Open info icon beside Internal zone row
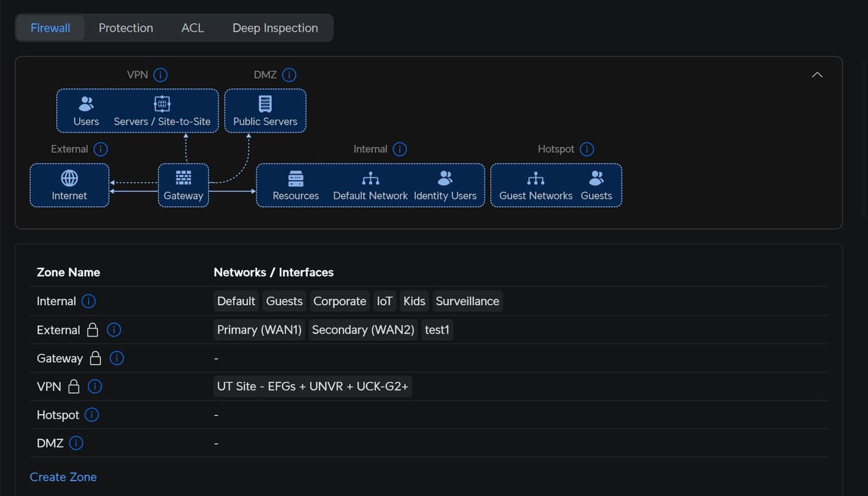This screenshot has width=868, height=496. coord(89,301)
